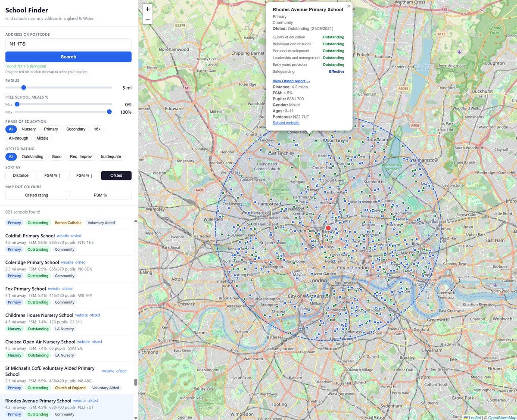Adjust the radius slider handle
Viewport: 517px width, 420px height.
pyautogui.click(x=24, y=87)
